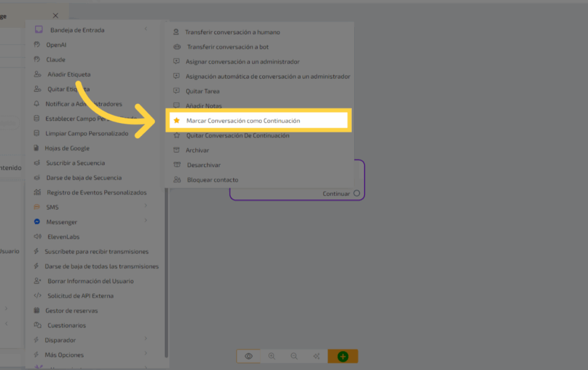Image resolution: width=588 pixels, height=370 pixels.
Task: Click the ElevenLabs speaker icon
Action: click(x=37, y=237)
